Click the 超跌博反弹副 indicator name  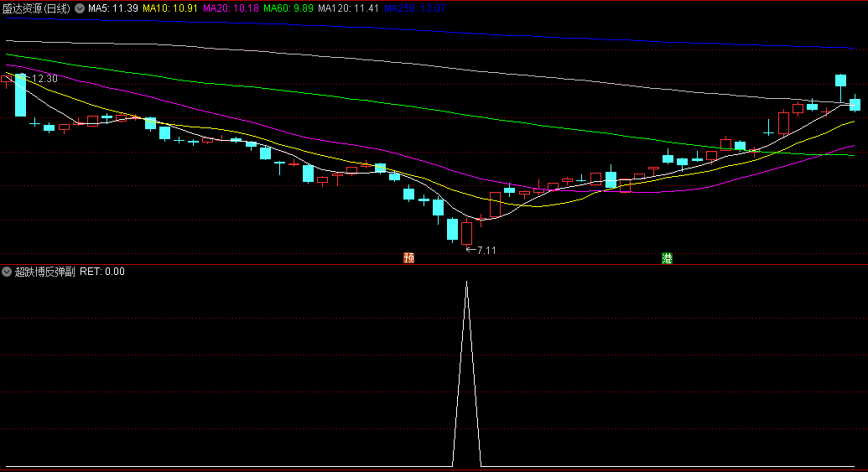click(x=44, y=272)
